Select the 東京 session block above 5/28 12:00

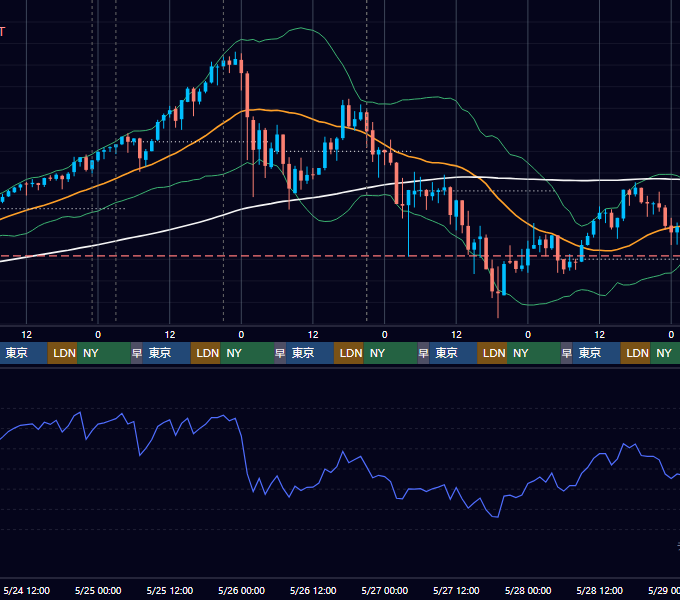click(x=596, y=353)
